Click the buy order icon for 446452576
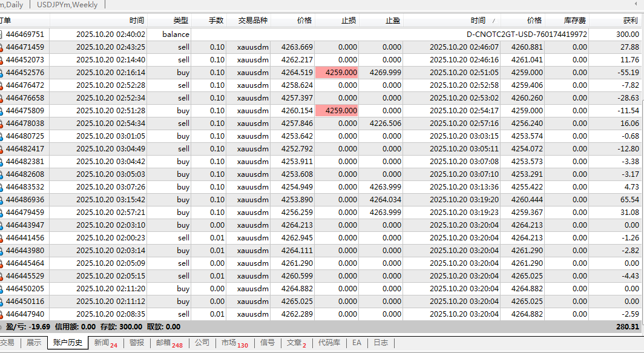 [2, 73]
